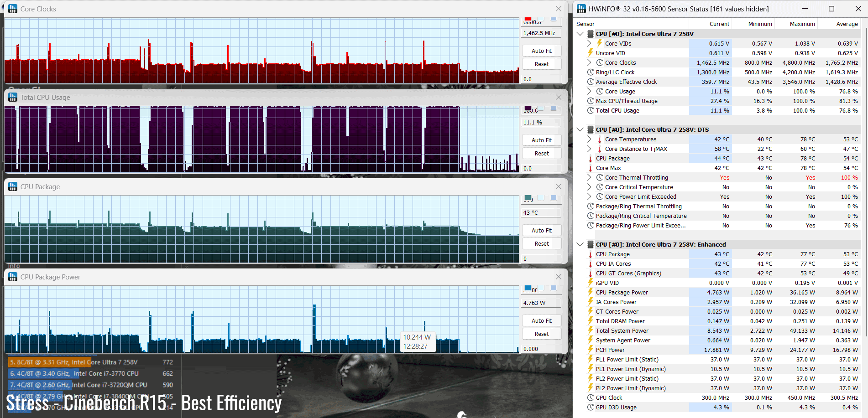Click the CPU chip icon of the DTS group

click(x=591, y=129)
